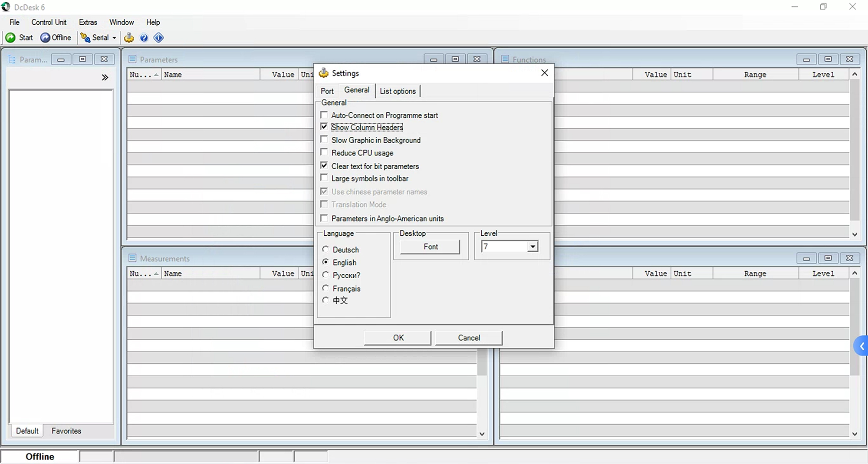This screenshot has width=868, height=464.
Task: Click the Help question mark icon
Action: click(x=144, y=38)
